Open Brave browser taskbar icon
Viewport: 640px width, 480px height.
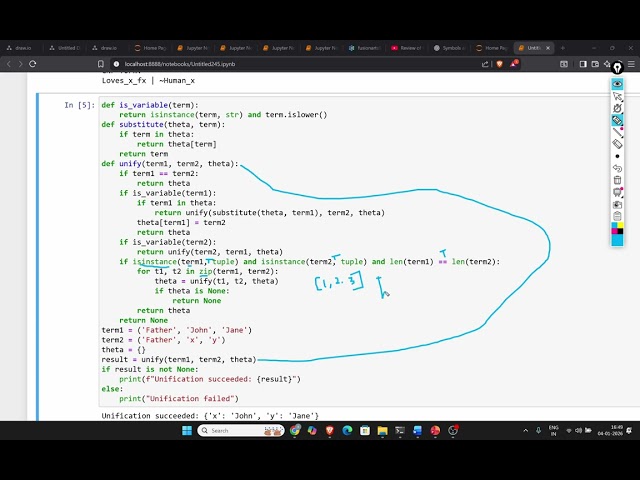330,431
